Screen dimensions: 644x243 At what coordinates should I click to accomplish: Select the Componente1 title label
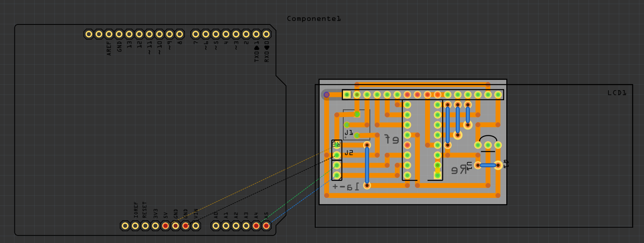pyautogui.click(x=313, y=18)
